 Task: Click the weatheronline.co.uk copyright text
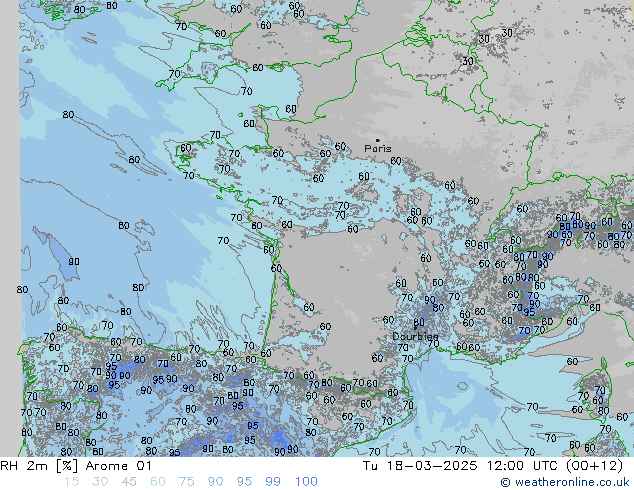tap(565, 482)
